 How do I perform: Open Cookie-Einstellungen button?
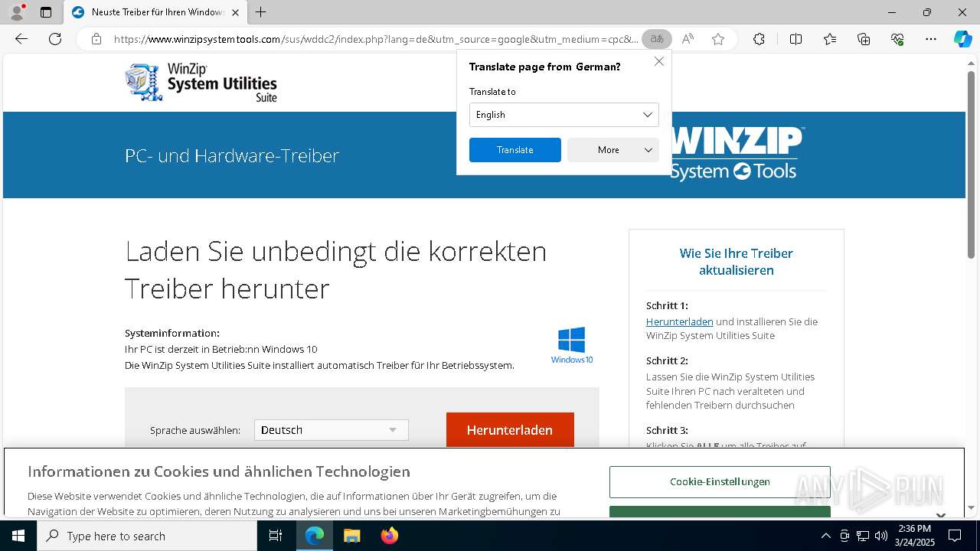coord(720,482)
